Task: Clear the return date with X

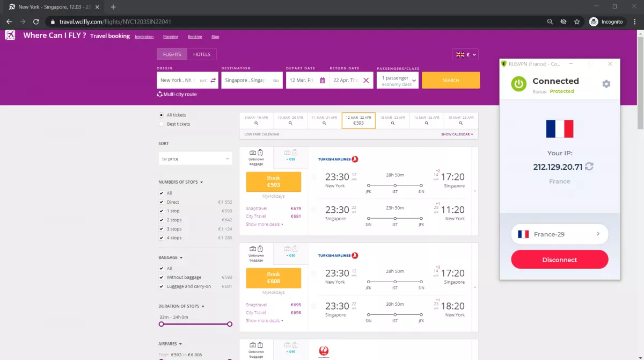Action: 366,80
